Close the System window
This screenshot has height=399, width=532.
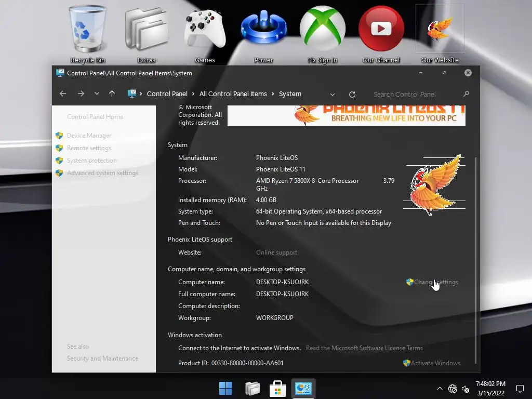468,73
